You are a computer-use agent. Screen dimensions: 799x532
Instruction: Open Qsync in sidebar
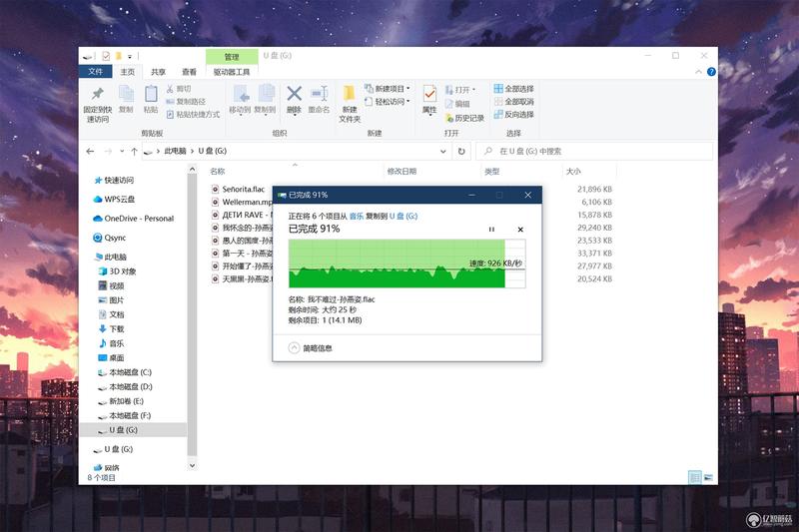[x=110, y=238]
